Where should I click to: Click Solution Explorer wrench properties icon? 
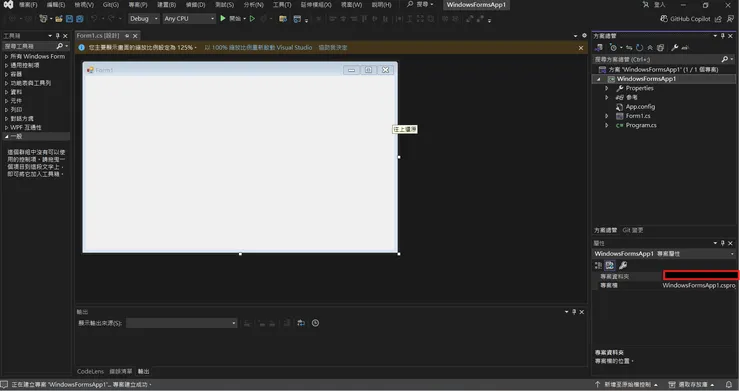tap(674, 47)
